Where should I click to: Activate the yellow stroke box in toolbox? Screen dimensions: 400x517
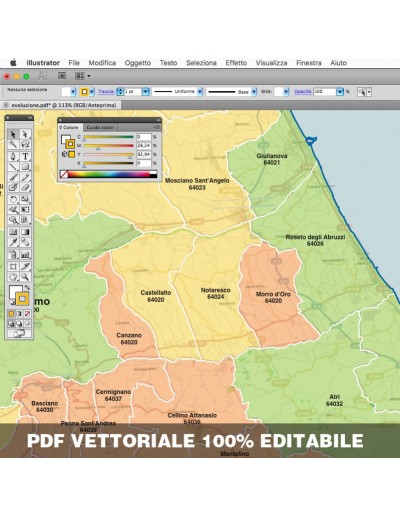tap(22, 299)
